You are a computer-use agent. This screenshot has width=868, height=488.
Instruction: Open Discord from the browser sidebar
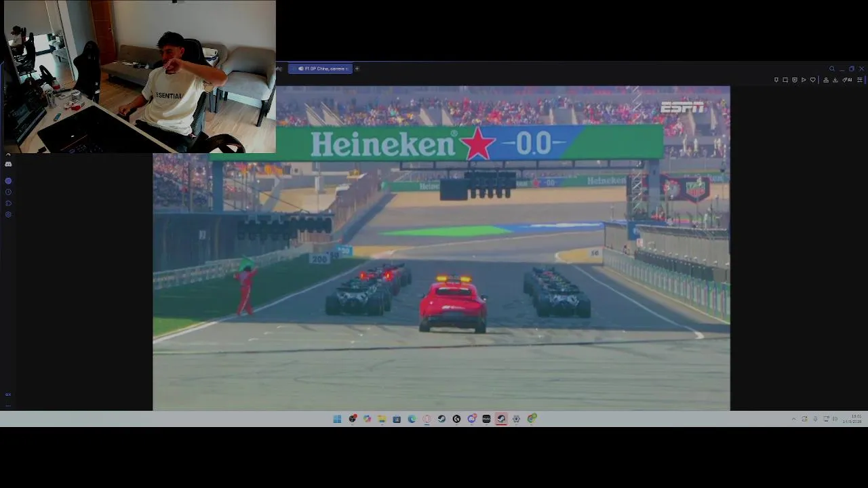click(x=8, y=164)
